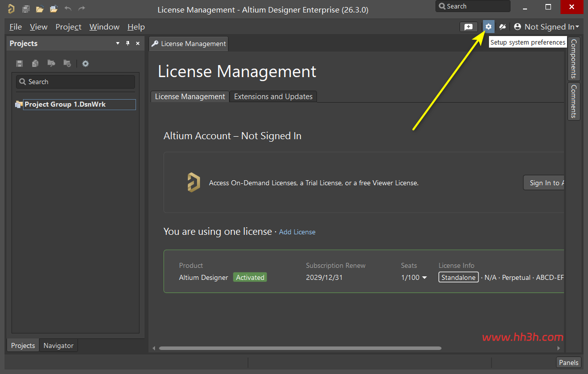Viewport: 588px width, 374px height.
Task: Click the Panels button
Action: coord(568,362)
